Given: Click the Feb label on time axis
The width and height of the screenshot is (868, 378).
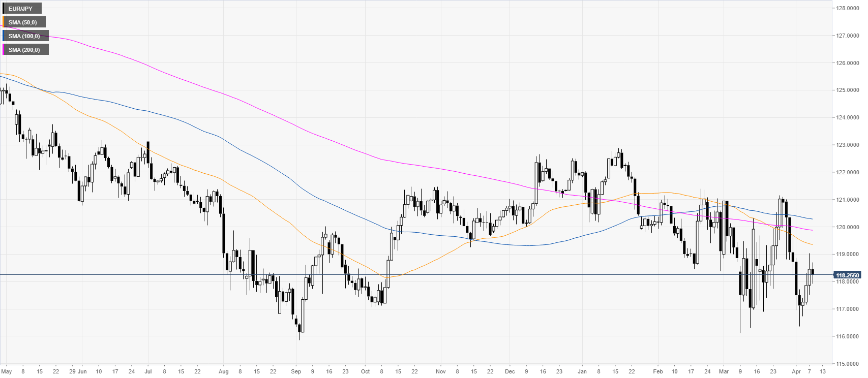Looking at the screenshot, I should coord(658,371).
